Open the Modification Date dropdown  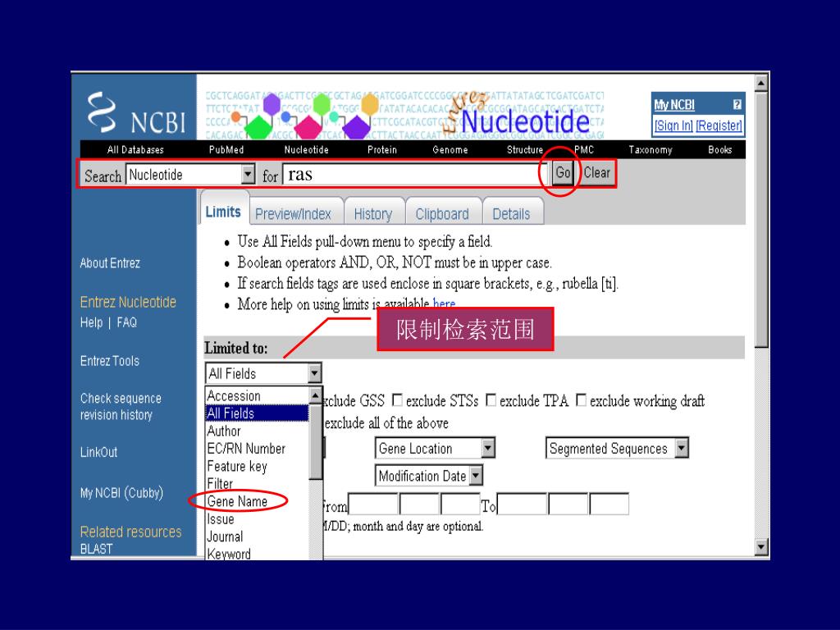tap(429, 475)
